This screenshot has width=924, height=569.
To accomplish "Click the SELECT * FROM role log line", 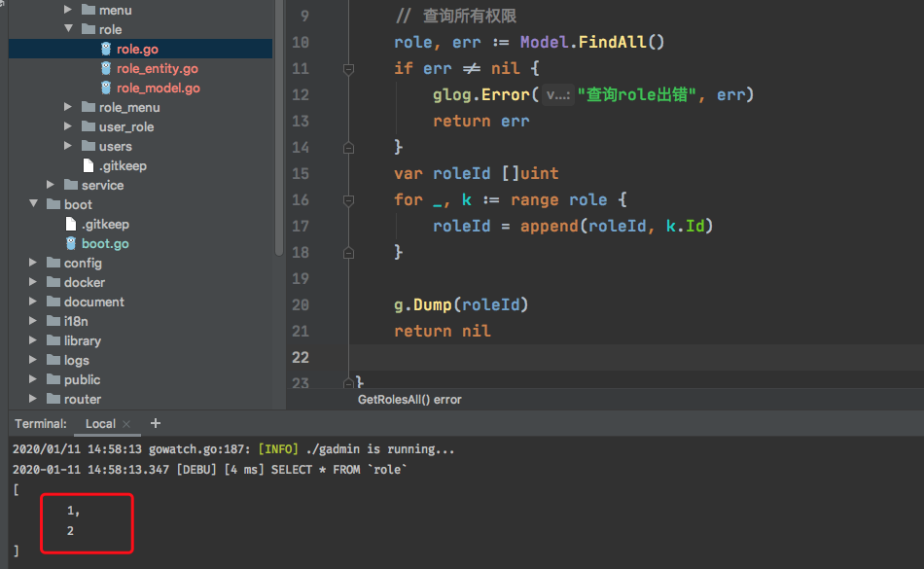I will (210, 470).
